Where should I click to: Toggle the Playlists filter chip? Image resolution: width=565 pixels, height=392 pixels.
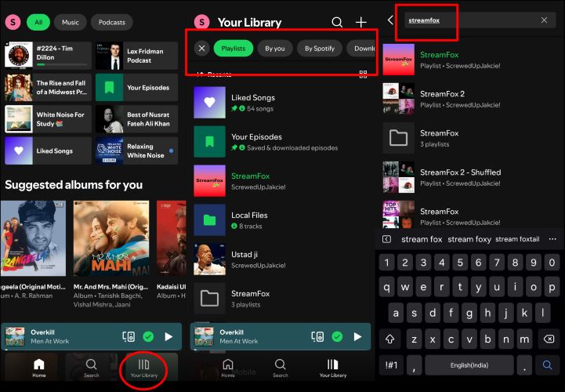tap(234, 49)
